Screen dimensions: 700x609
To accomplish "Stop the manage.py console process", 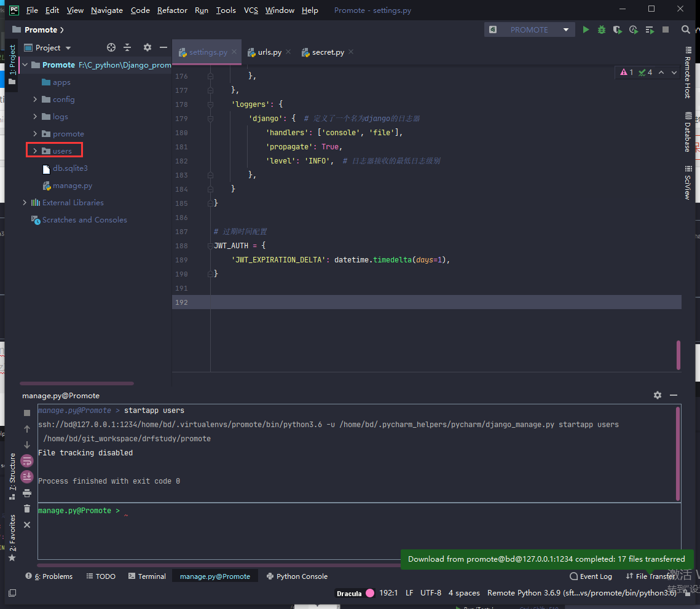I will coord(27,413).
